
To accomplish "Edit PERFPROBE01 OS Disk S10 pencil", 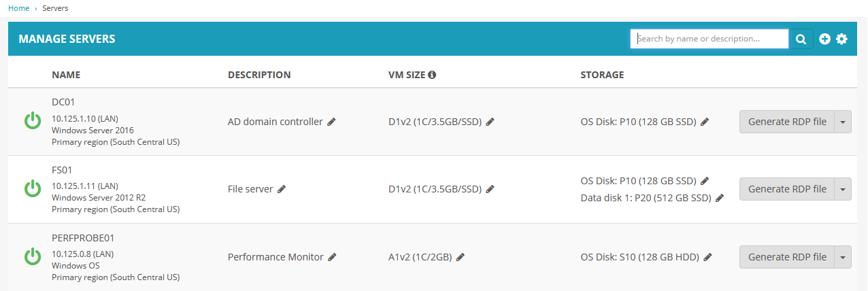I will 707,257.
